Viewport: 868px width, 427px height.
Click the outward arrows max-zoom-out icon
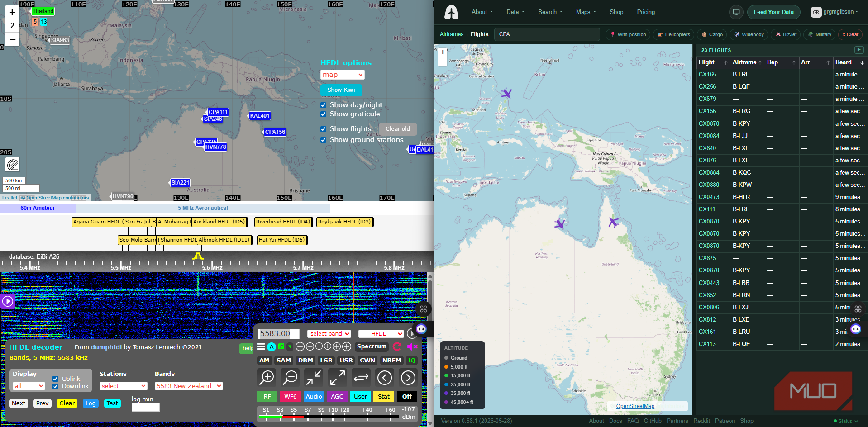click(x=337, y=377)
